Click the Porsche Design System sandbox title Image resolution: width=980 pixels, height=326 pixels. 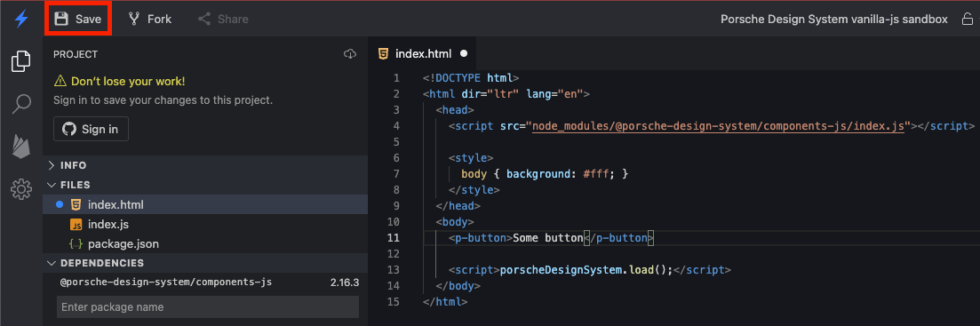[x=833, y=20]
